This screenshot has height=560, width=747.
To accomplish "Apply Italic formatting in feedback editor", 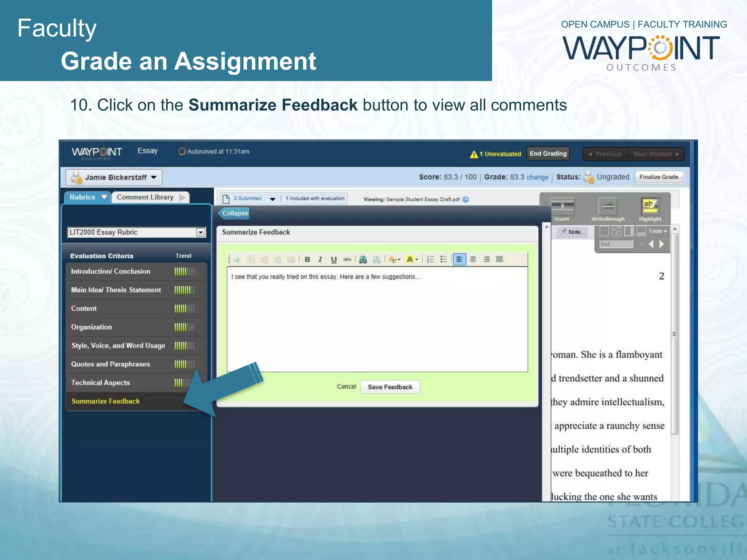I will click(x=320, y=259).
